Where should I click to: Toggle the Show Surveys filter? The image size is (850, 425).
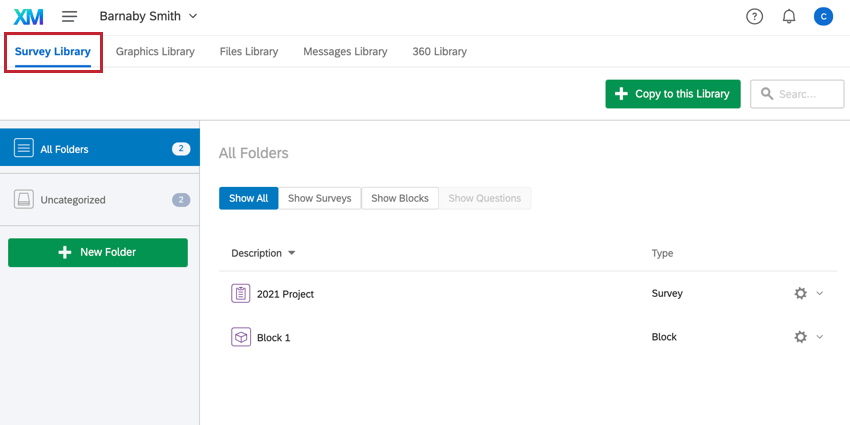[x=319, y=198]
